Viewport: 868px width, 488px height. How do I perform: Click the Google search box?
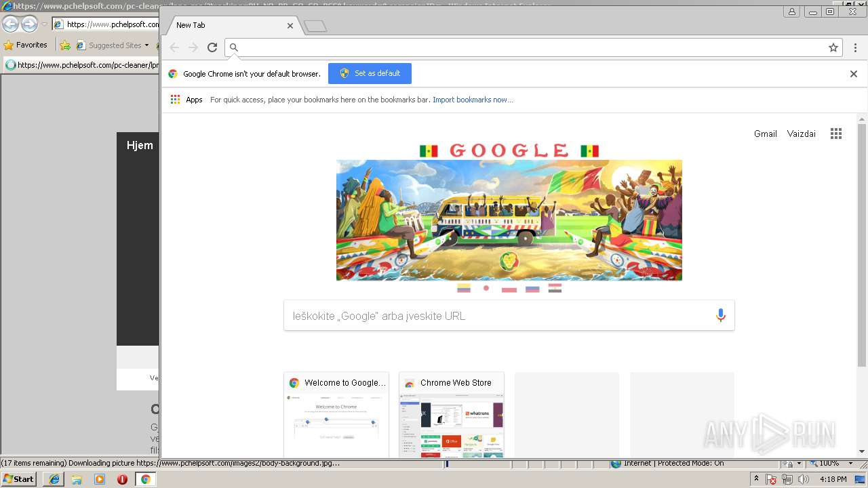[x=509, y=316]
